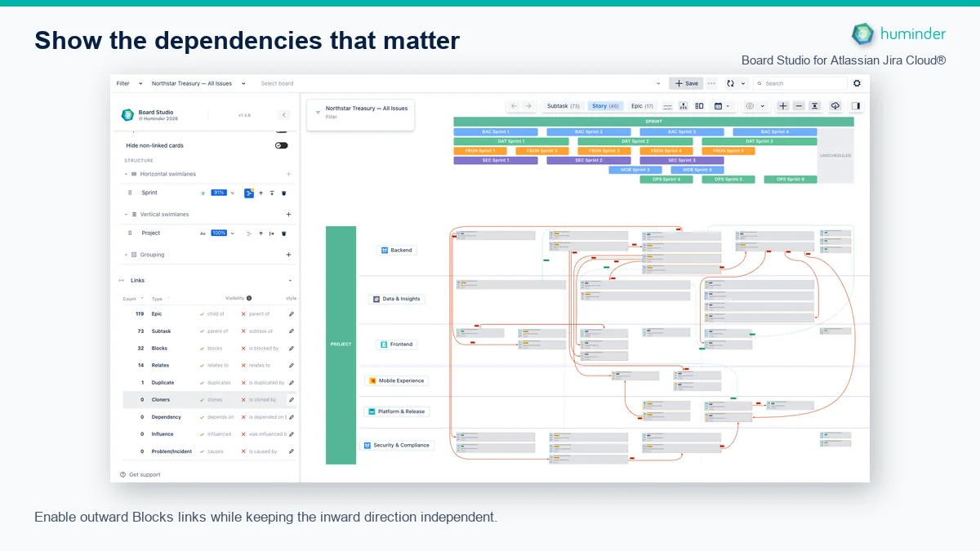980x551 pixels.
Task: Select the Epic (17) tab
Action: [643, 106]
